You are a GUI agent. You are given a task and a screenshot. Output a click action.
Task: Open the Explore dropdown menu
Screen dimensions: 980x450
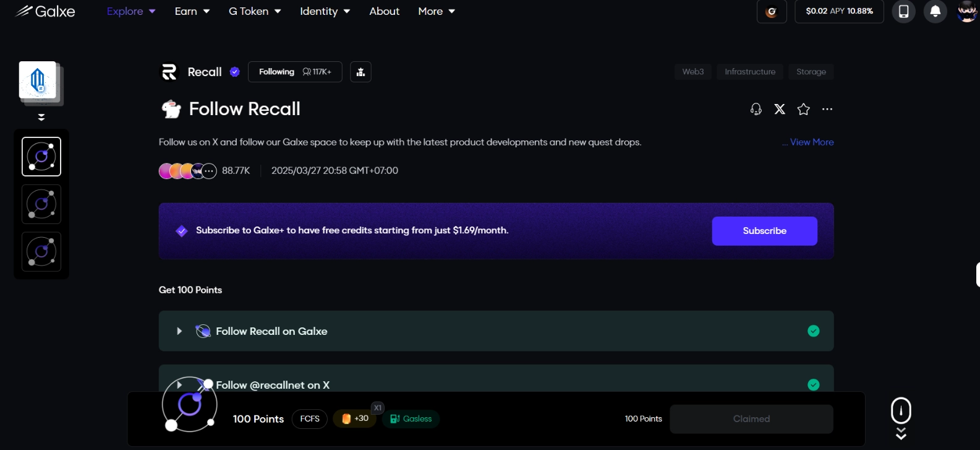point(131,11)
